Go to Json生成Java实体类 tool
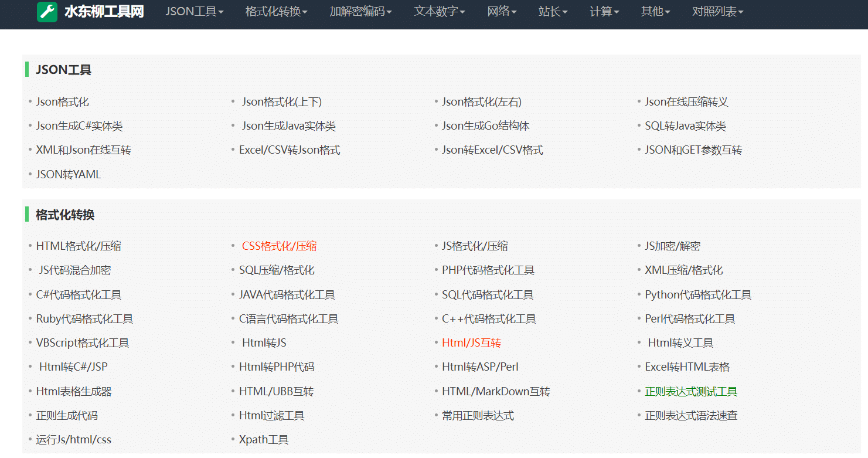Screen dimensions: 868x458 pyautogui.click(x=288, y=126)
